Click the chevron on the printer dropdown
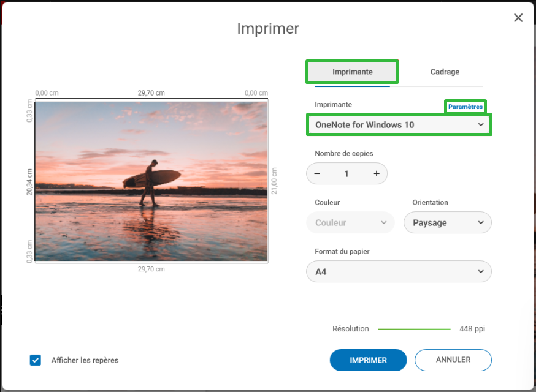Screen dimensions: 536x392 481,124
